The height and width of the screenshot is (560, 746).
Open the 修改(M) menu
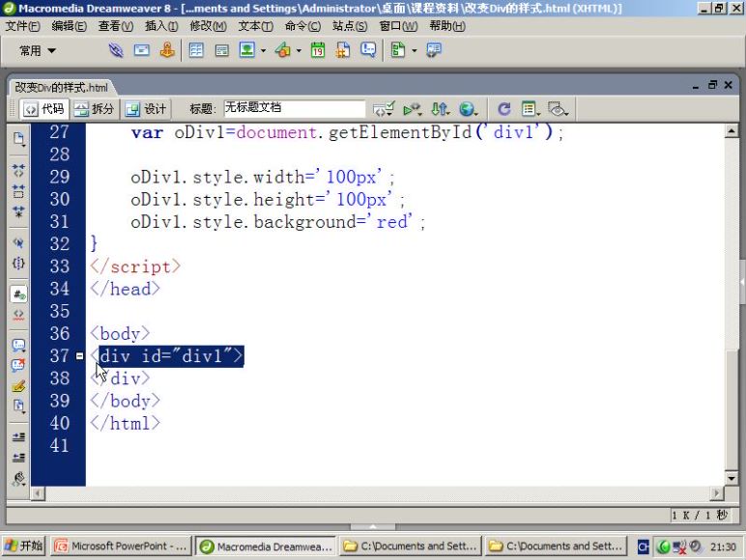pos(208,26)
